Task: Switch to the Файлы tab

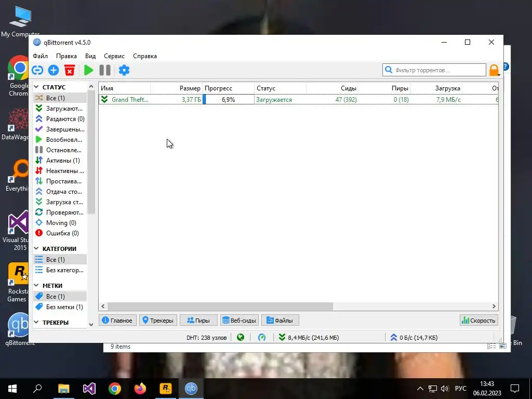Action: tap(280, 320)
